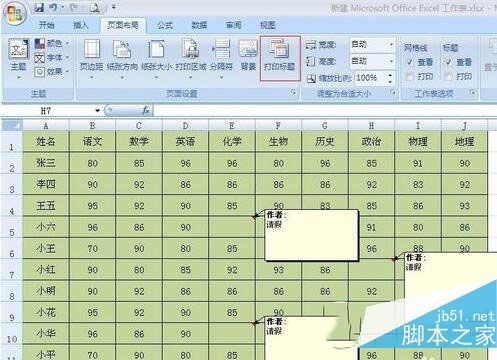Expand the Name Box dropdown arrow
The image size is (497, 360).
coord(97,110)
